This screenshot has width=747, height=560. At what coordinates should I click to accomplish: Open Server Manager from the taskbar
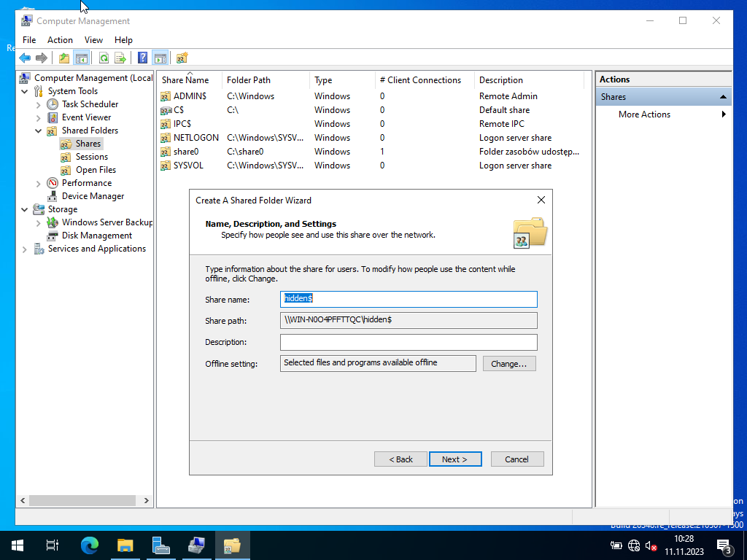click(x=160, y=545)
